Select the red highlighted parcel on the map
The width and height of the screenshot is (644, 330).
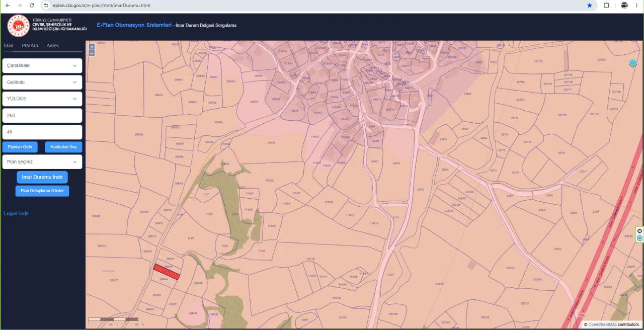167,272
